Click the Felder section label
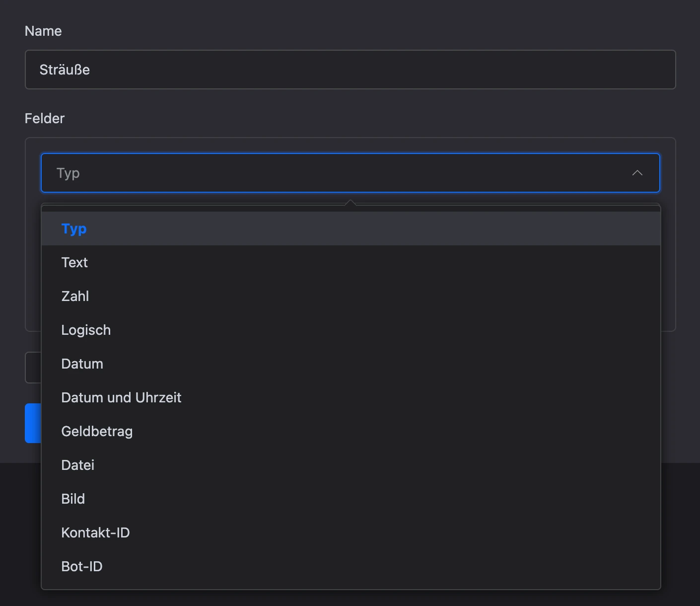 point(45,118)
